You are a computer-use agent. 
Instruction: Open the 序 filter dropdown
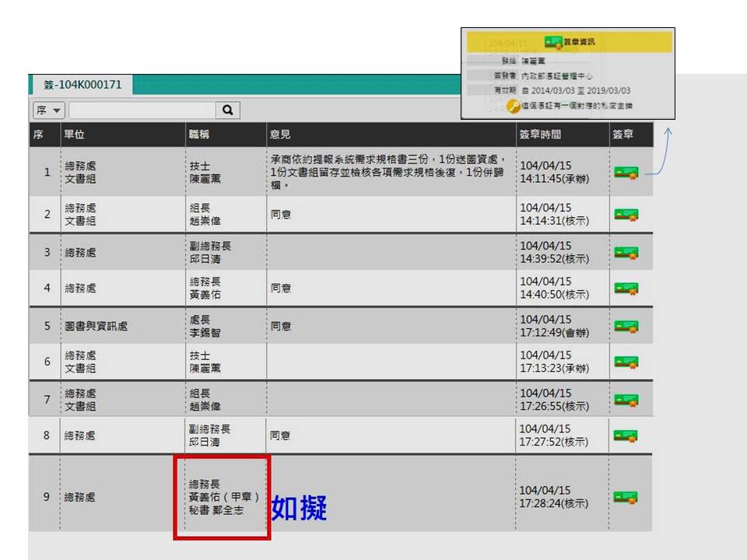coord(48,110)
